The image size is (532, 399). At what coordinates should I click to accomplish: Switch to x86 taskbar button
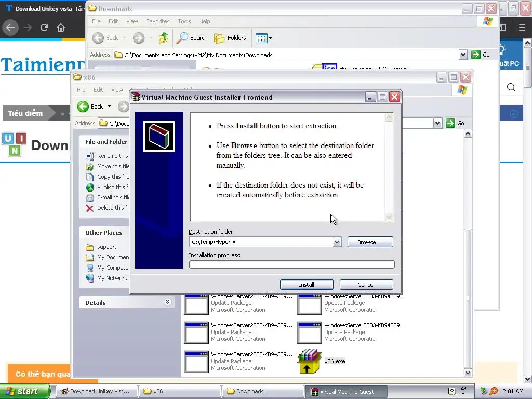[180, 391]
